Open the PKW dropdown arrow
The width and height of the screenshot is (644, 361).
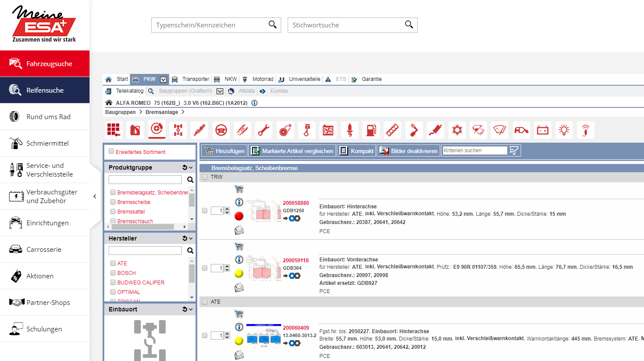click(x=163, y=79)
